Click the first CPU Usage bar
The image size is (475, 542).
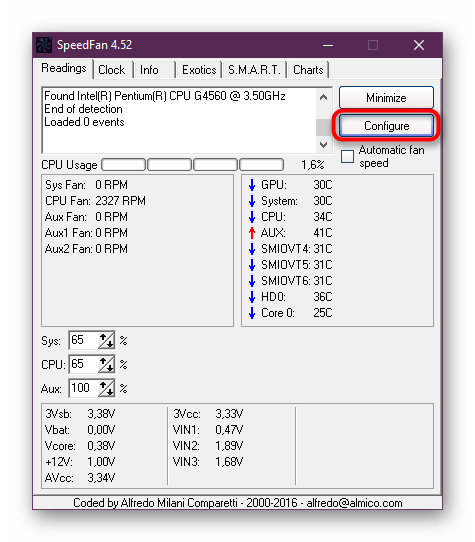click(123, 165)
